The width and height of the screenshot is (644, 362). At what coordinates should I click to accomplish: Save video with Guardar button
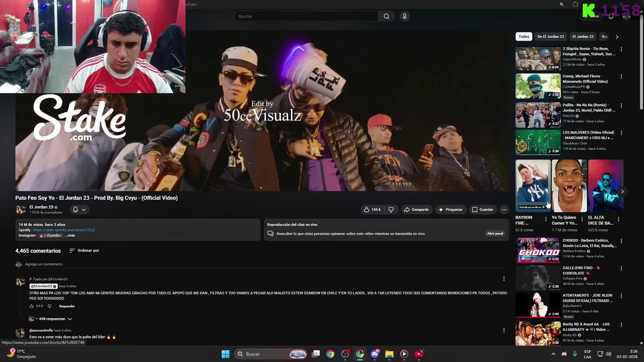pyautogui.click(x=482, y=210)
